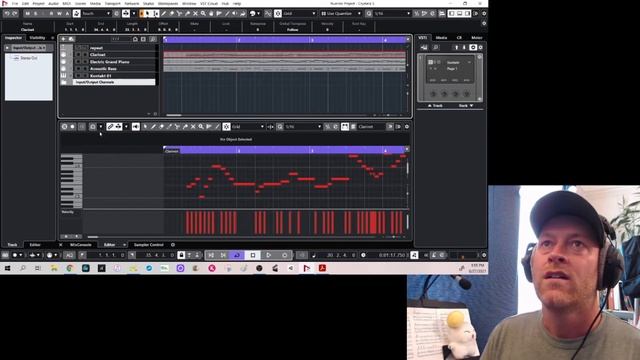Open the Snap type Grid dropdown
Viewport: 640px width, 360px height.
(300, 13)
